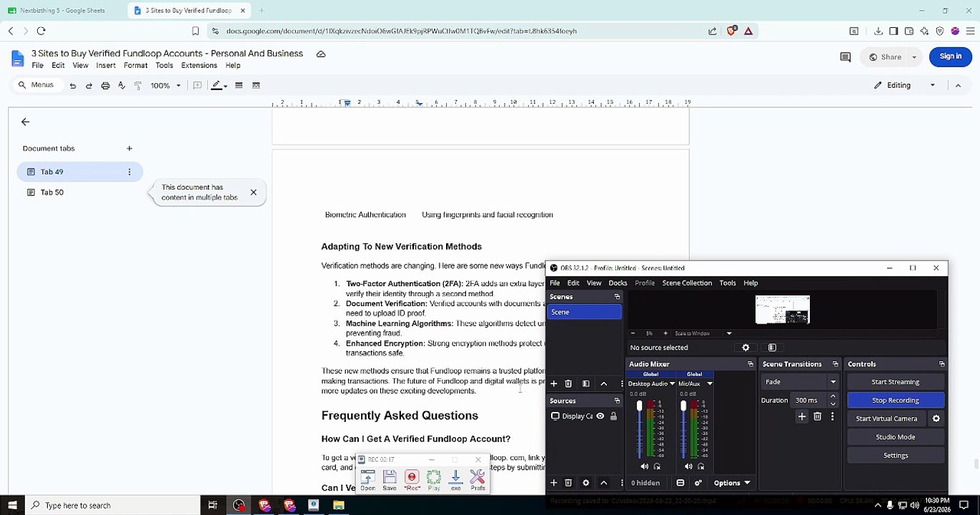
Task: Open source properties gear in Sources dock
Action: click(586, 484)
